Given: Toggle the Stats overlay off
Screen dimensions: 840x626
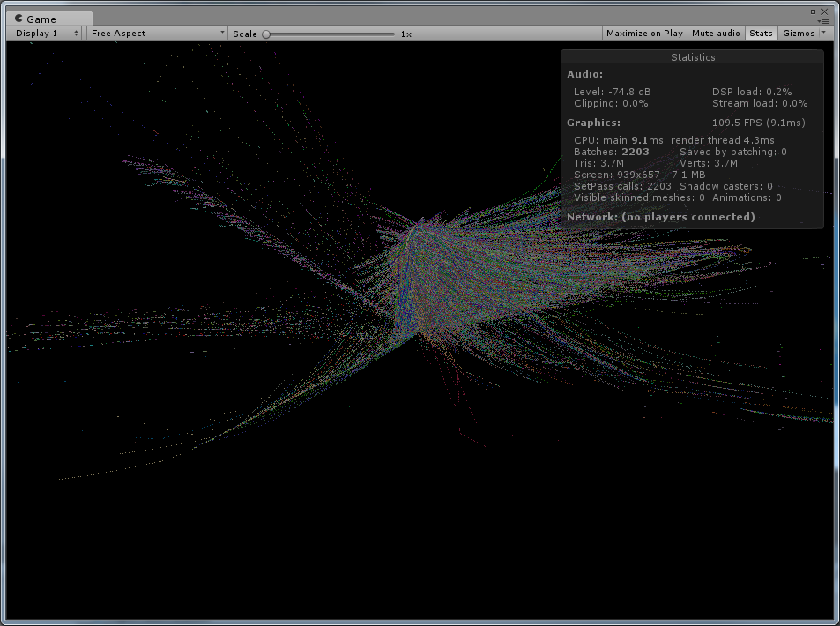Looking at the screenshot, I should click(x=761, y=33).
